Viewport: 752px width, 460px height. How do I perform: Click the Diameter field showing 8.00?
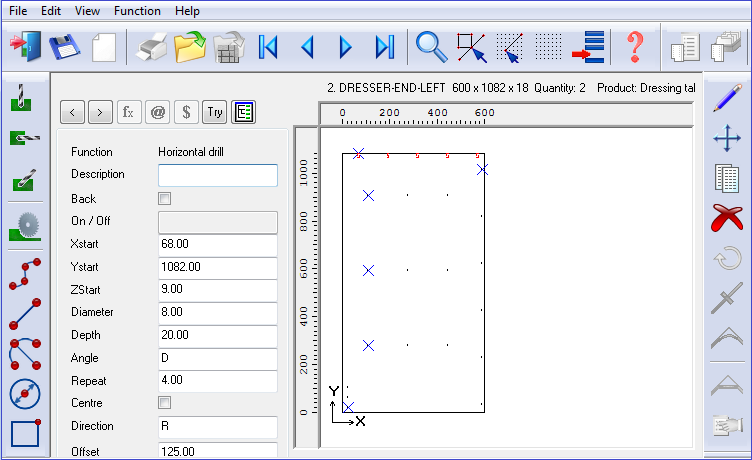218,313
